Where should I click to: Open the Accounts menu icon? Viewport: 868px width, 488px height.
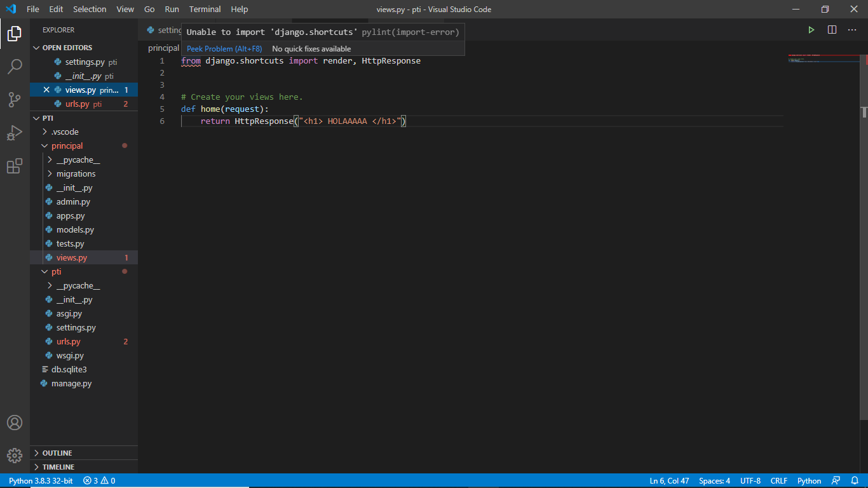coord(15,423)
